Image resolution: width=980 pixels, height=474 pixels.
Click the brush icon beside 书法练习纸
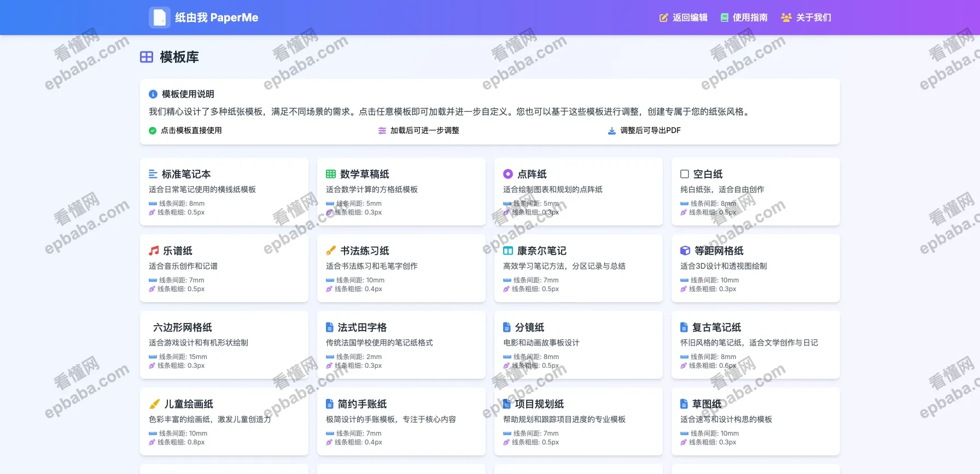[x=331, y=251]
